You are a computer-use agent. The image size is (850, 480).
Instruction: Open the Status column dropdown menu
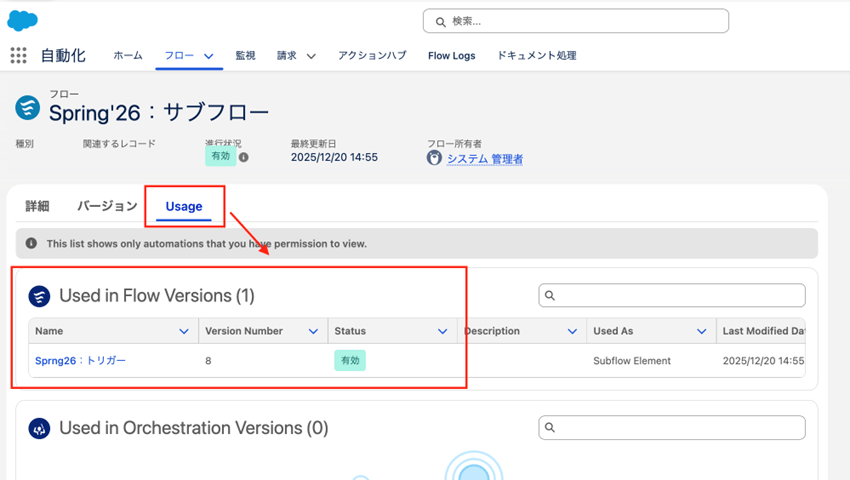(442, 331)
